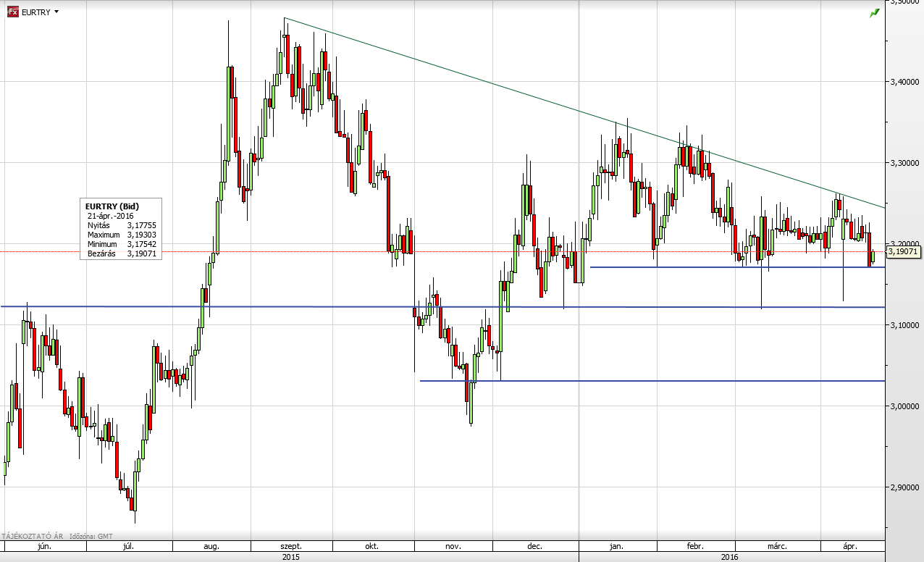Viewport: 924px width, 562px height.
Task: Click the red Fx instrument icon
Action: (12, 12)
